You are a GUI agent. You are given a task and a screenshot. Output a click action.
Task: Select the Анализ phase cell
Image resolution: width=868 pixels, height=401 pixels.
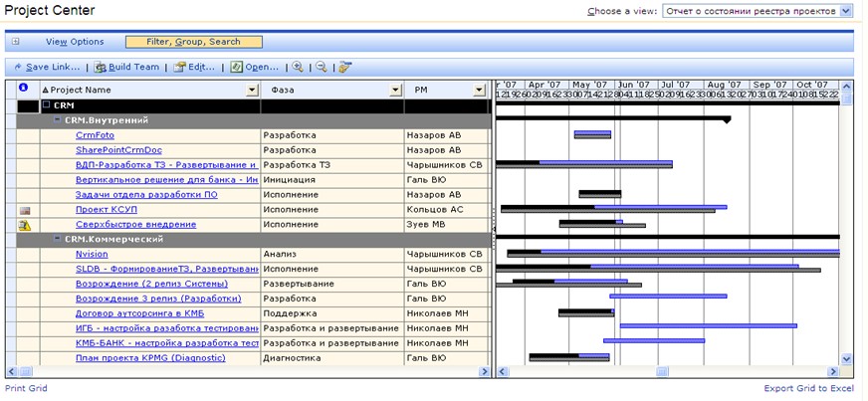pos(332,254)
